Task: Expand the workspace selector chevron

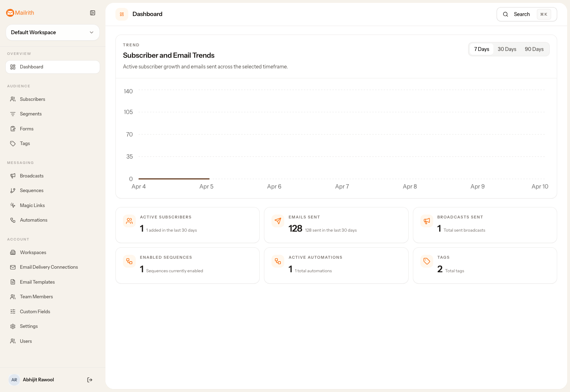Action: [x=92, y=32]
